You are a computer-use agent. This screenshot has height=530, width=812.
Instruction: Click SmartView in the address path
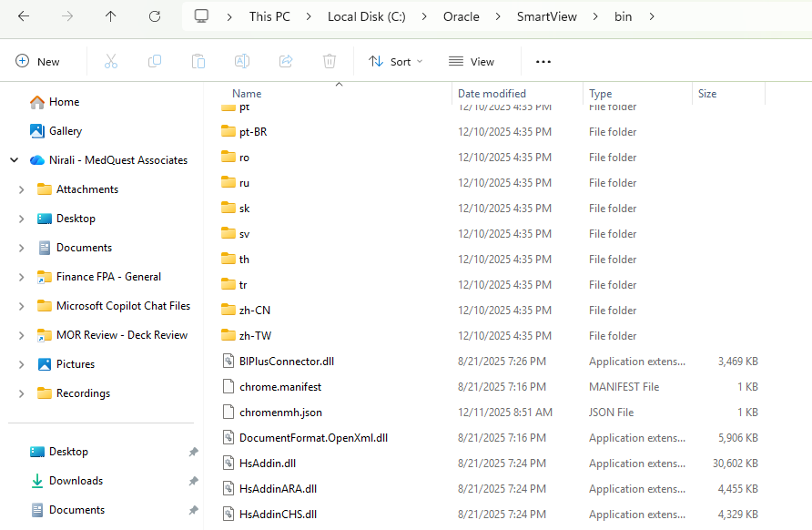pyautogui.click(x=546, y=16)
